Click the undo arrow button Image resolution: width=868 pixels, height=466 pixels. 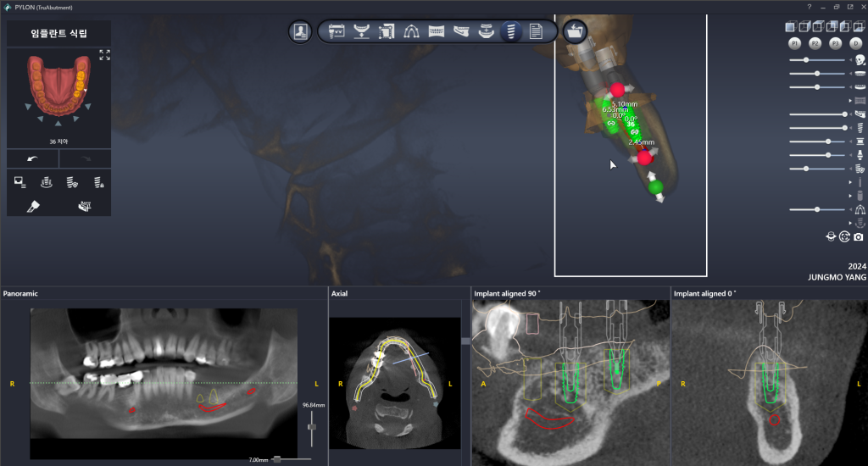pyautogui.click(x=32, y=158)
